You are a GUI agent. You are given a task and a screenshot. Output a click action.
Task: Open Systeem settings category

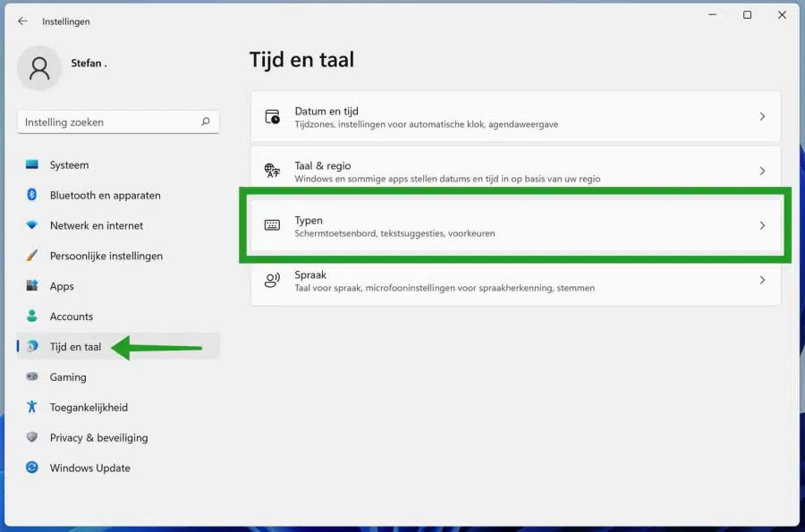69,165
